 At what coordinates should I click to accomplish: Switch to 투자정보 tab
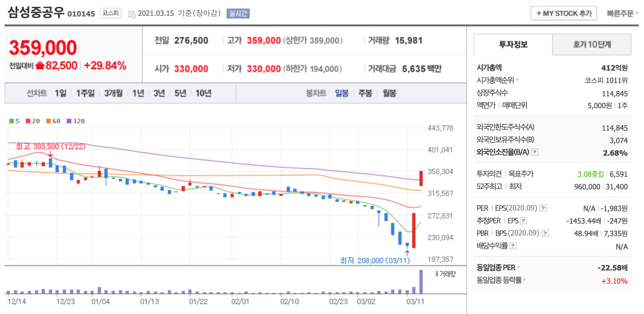(513, 44)
